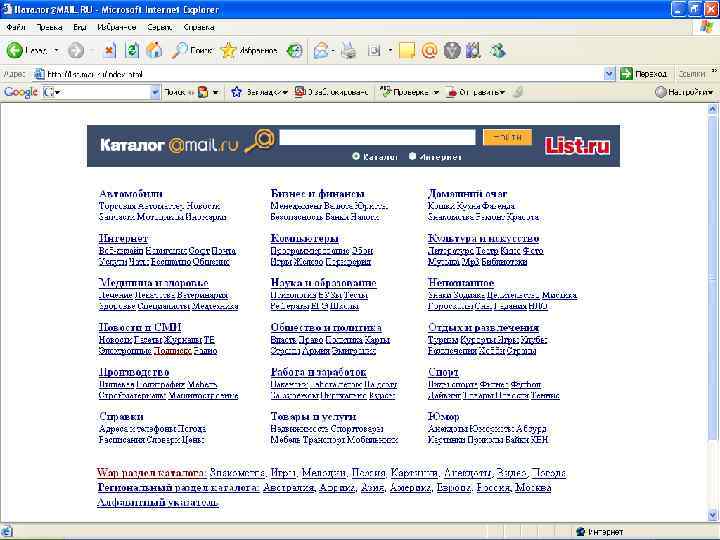The height and width of the screenshot is (540, 720).
Task: Click Google toolbar bookmarks star icon
Action: pos(236,92)
